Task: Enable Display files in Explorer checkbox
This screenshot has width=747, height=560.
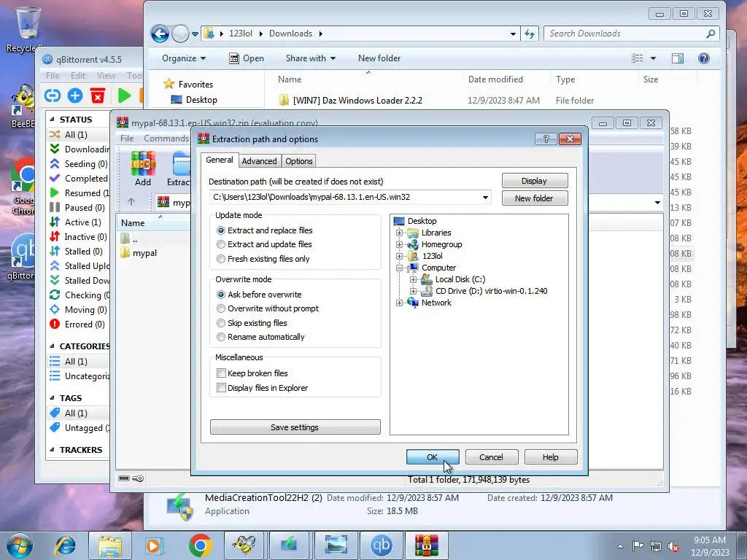Action: (221, 388)
